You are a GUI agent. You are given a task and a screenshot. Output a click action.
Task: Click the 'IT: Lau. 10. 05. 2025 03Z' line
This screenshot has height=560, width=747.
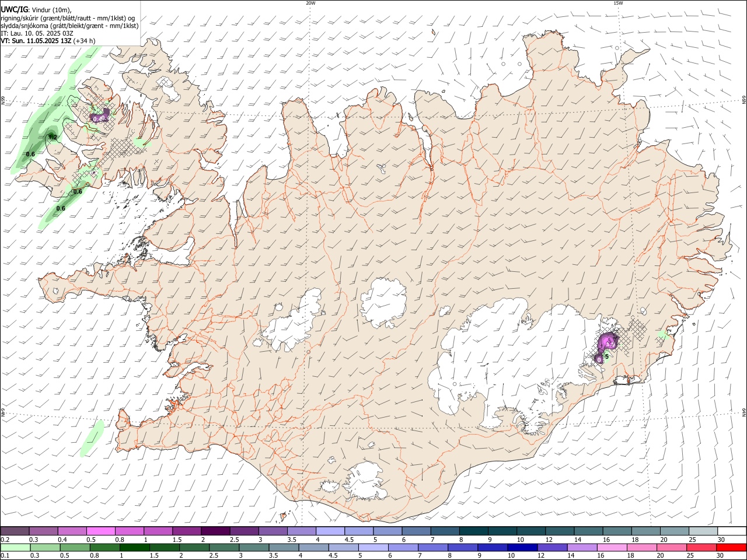pos(37,33)
